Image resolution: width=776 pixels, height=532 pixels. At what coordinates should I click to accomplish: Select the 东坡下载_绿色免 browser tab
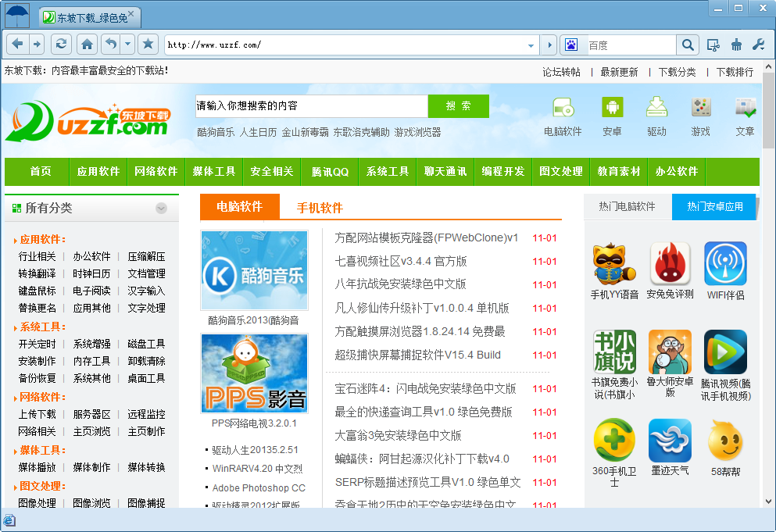tap(89, 17)
